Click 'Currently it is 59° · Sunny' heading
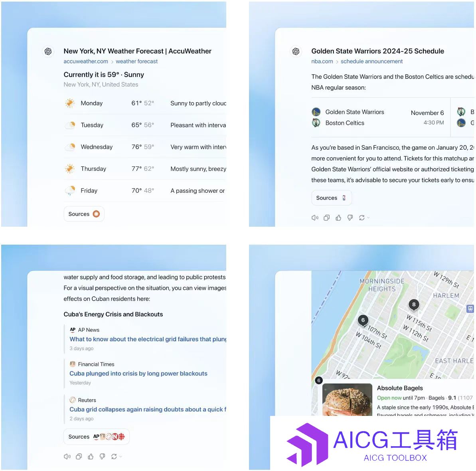Image resolution: width=476 pixels, height=471 pixels. click(x=104, y=75)
